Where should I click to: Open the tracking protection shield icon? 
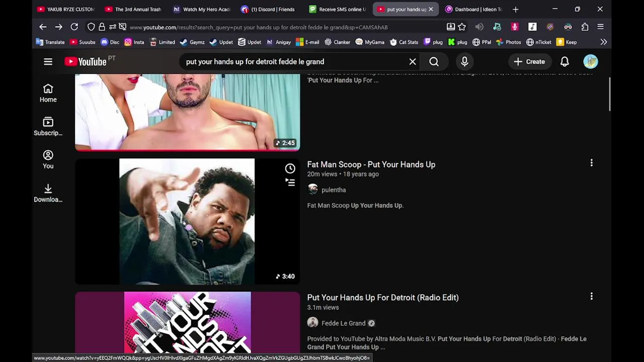point(91,27)
